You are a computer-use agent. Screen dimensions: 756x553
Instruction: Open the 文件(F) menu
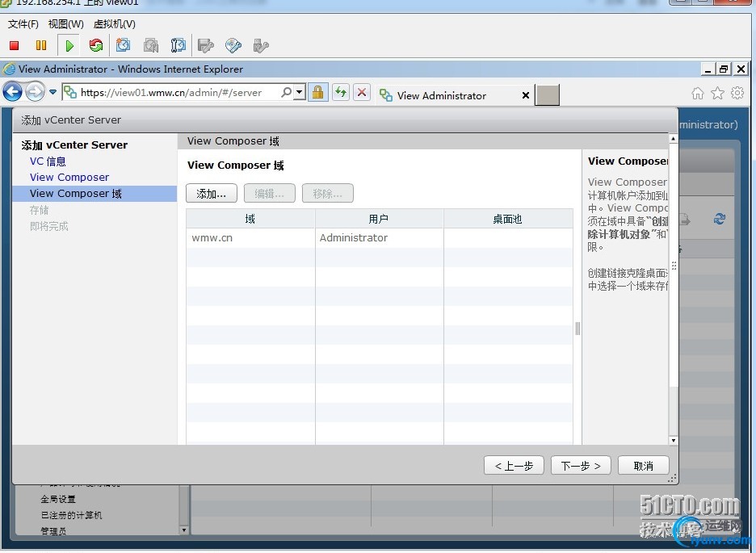click(x=23, y=23)
